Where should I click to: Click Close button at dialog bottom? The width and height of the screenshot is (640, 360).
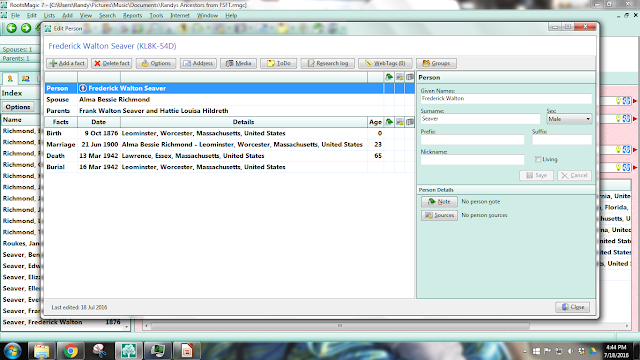pos(573,307)
